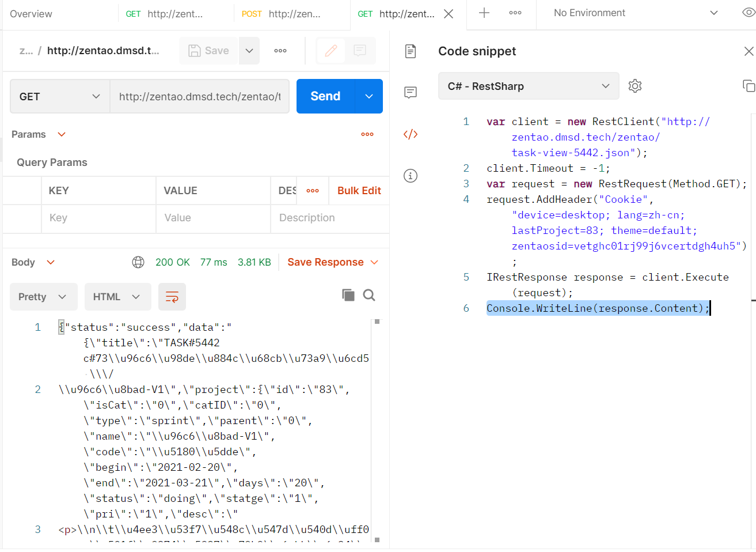
Task: Open the Code snippet sidebar icon
Action: 411,134
